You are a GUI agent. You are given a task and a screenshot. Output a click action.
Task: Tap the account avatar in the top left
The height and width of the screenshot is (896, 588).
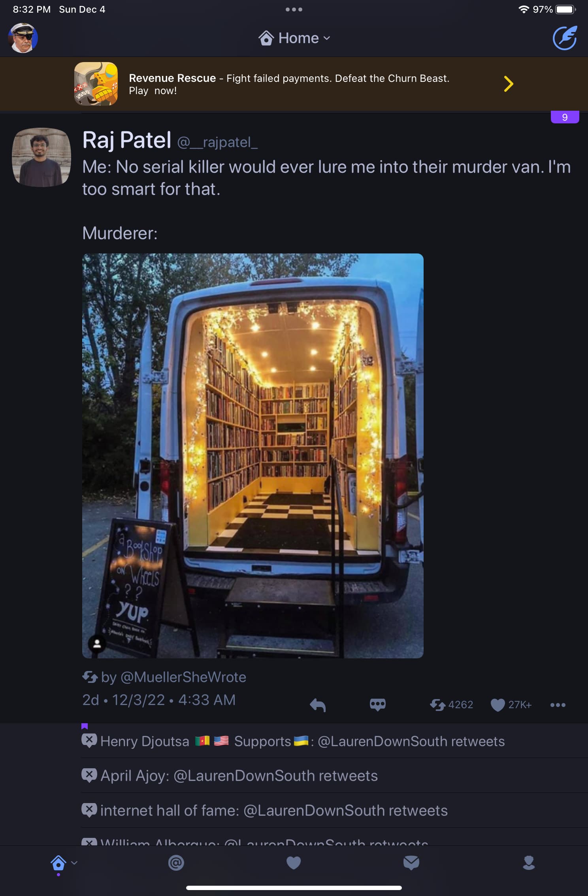pyautogui.click(x=23, y=38)
